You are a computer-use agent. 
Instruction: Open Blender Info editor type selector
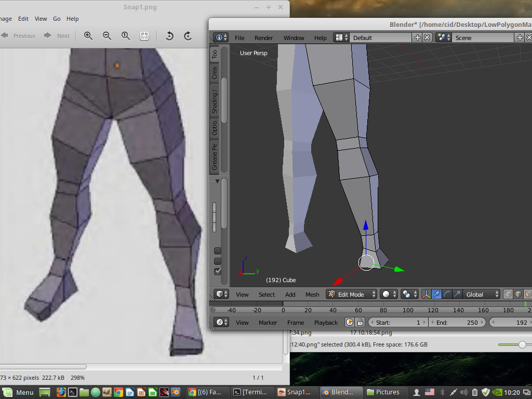pyautogui.click(x=221, y=37)
